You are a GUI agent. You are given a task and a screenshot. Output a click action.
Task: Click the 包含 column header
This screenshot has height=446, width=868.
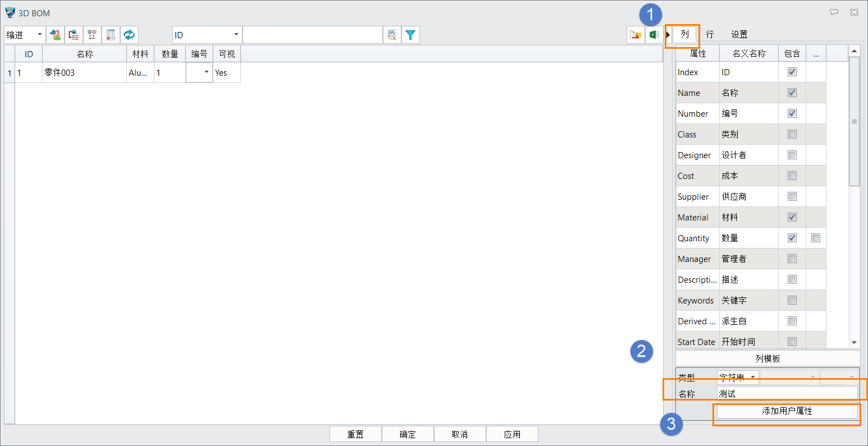click(x=792, y=53)
